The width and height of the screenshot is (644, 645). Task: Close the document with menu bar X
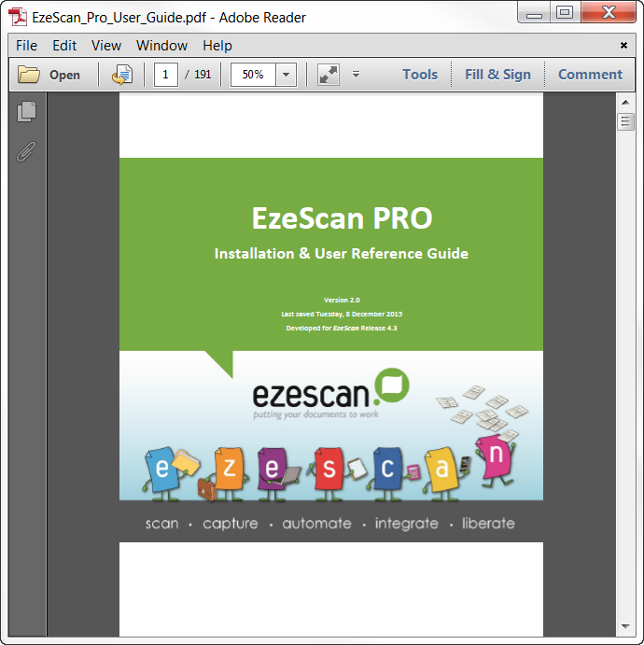coord(623,45)
